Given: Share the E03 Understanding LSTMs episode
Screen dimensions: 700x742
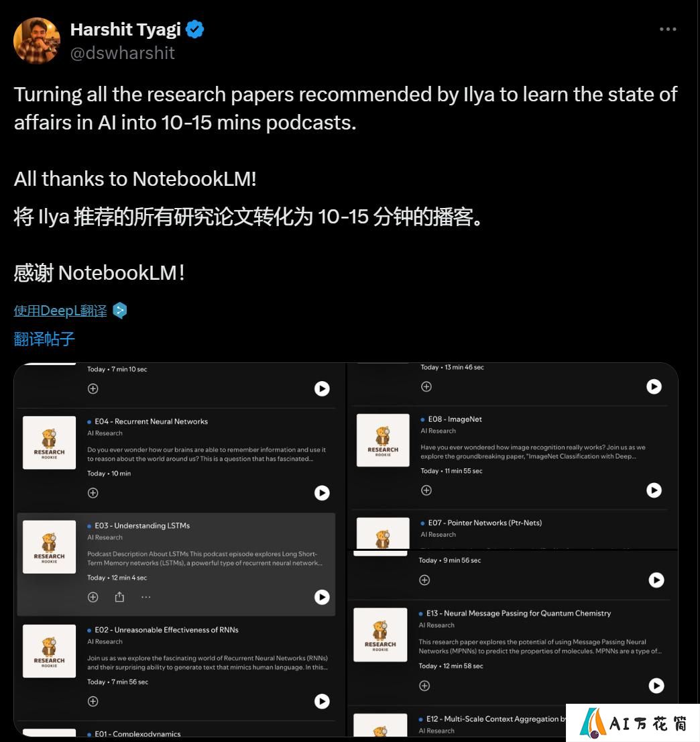Looking at the screenshot, I should (119, 597).
